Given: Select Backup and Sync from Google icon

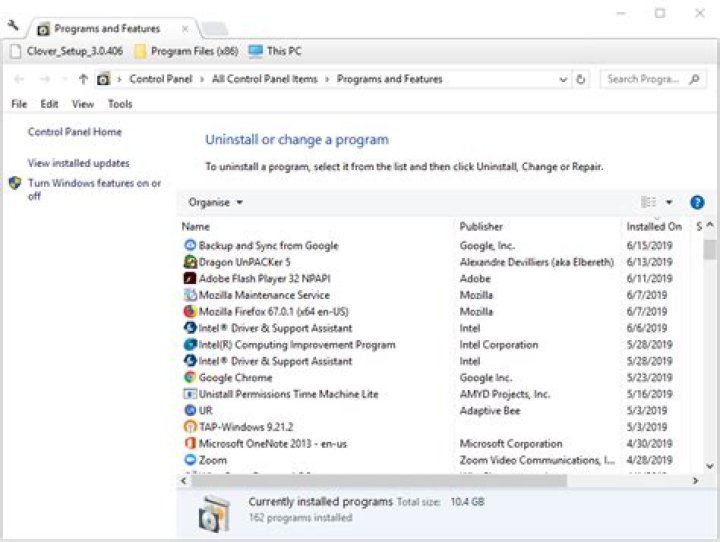Looking at the screenshot, I should (x=190, y=245).
